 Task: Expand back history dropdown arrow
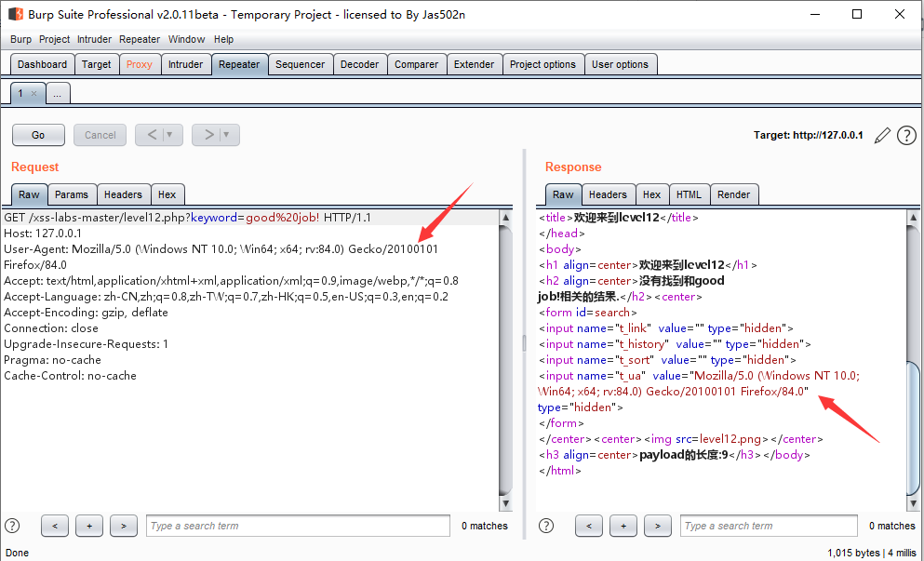(x=169, y=135)
